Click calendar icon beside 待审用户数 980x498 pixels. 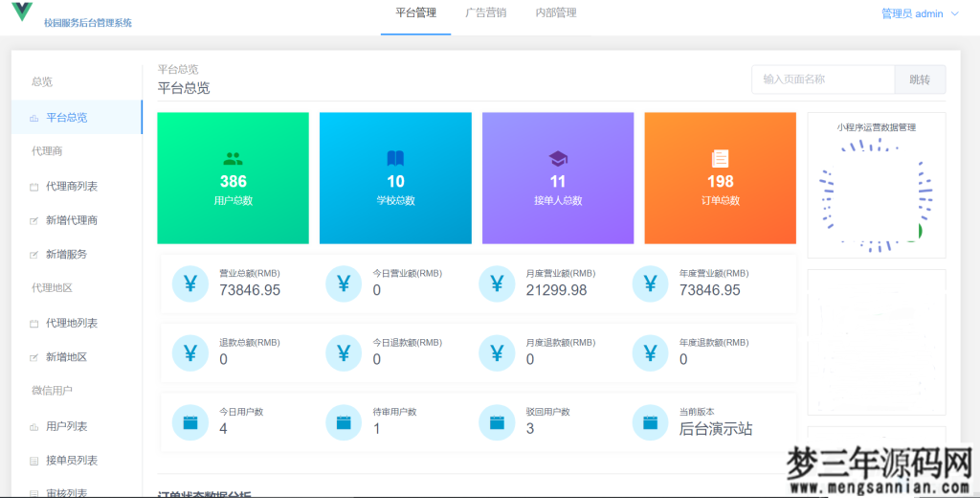tap(344, 422)
